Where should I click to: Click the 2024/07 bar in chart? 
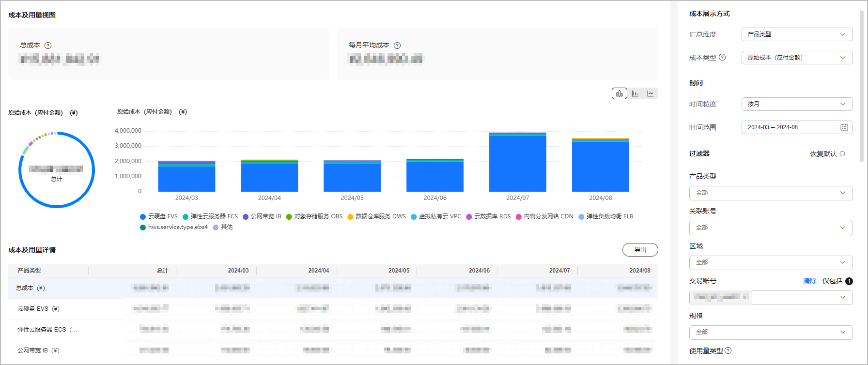click(517, 163)
